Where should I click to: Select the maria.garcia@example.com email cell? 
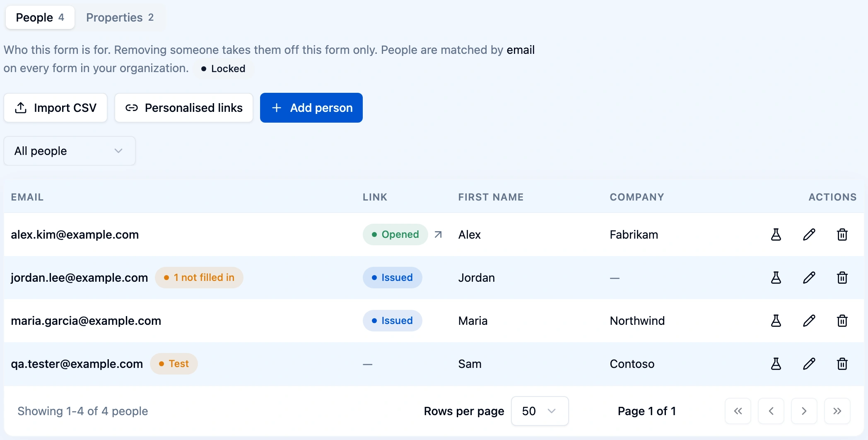coord(86,321)
